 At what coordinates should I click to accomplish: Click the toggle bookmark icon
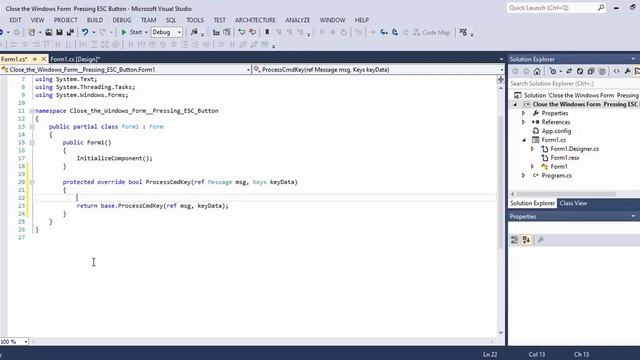(x=267, y=32)
